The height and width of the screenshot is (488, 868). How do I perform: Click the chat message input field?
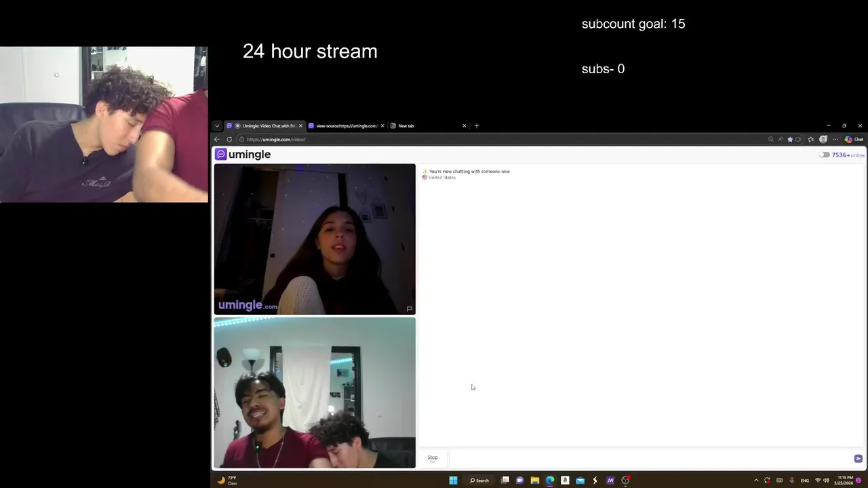point(649,459)
